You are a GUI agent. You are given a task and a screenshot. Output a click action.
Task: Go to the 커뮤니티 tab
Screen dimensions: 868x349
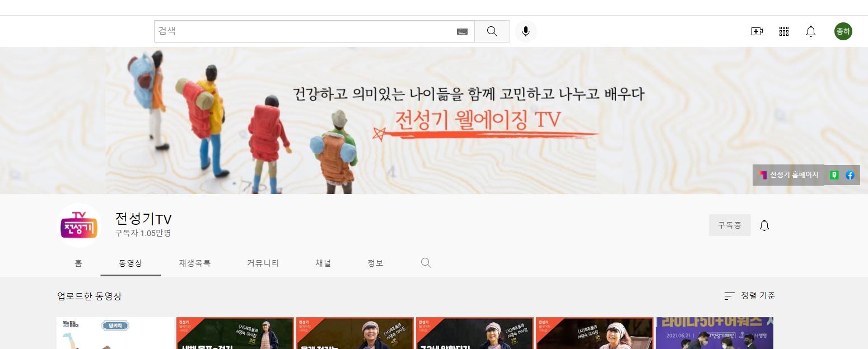[263, 263]
